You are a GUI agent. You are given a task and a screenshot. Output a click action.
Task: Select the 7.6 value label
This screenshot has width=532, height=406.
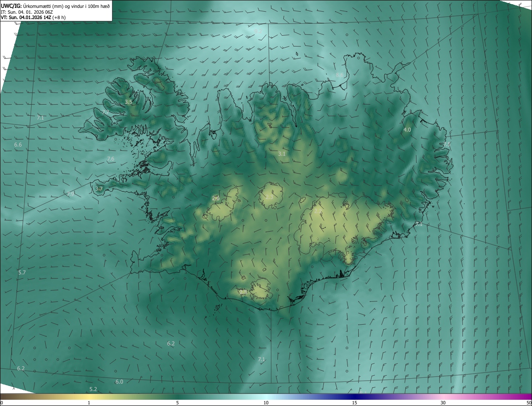(111, 159)
